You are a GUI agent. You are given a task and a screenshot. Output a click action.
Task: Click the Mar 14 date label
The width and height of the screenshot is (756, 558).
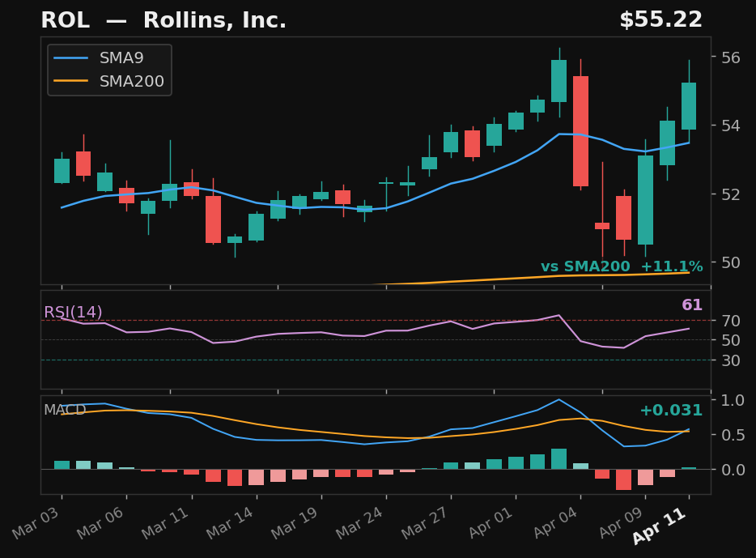[230, 523]
